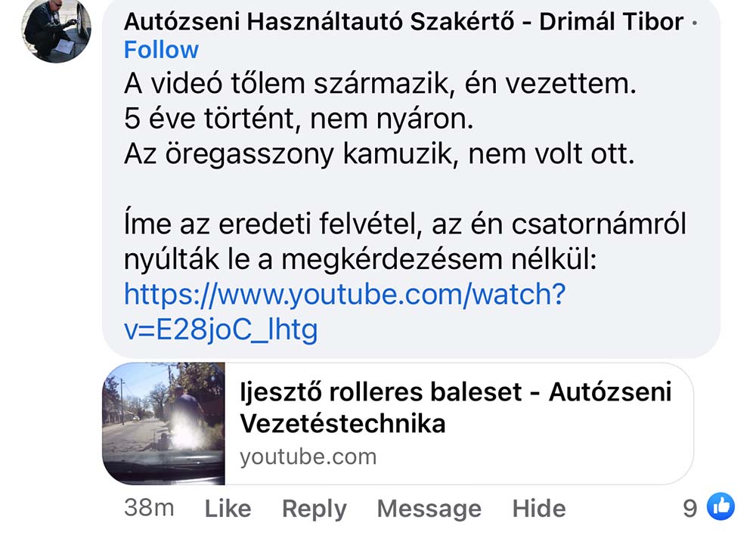Open the scooter accident video thumbnail

(163, 423)
